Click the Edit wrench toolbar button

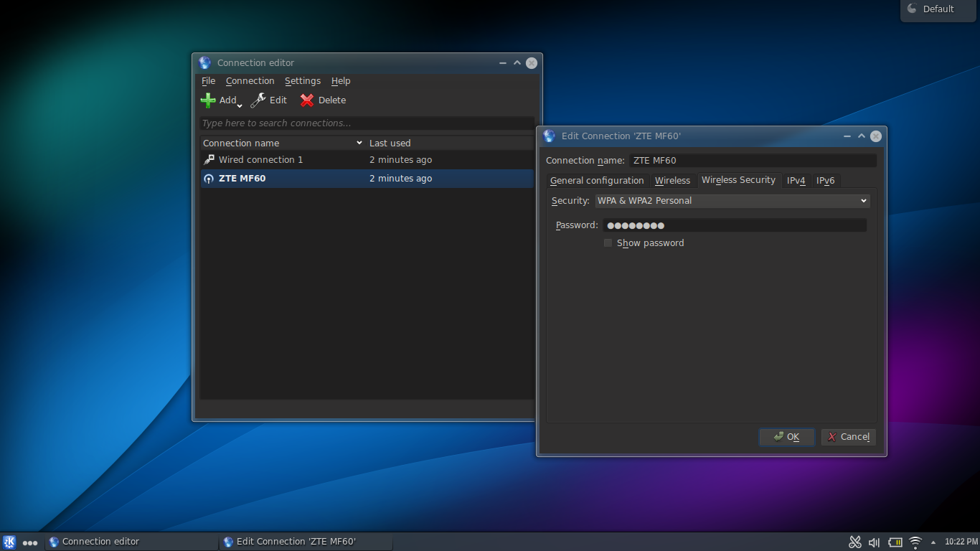[268, 100]
